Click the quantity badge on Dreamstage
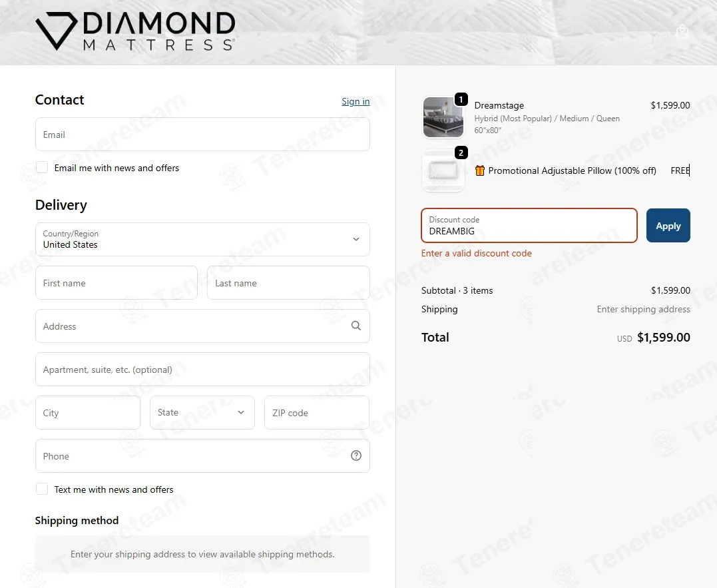The width and height of the screenshot is (717, 588). point(461,99)
